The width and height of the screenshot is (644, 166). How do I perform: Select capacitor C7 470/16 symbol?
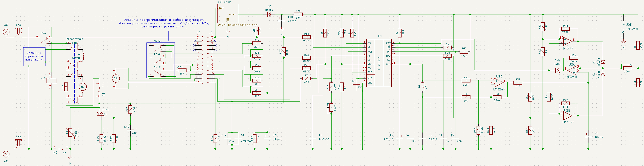click(x=399, y=138)
